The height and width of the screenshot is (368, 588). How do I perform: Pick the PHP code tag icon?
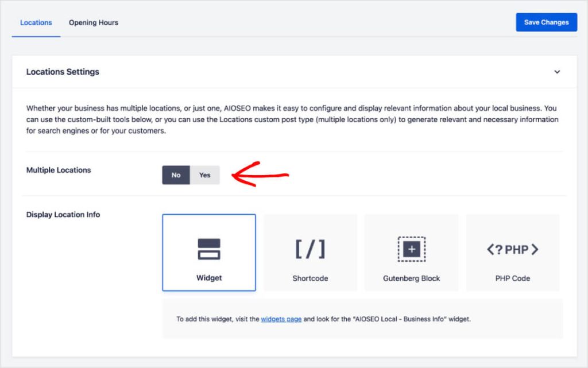pyautogui.click(x=512, y=250)
